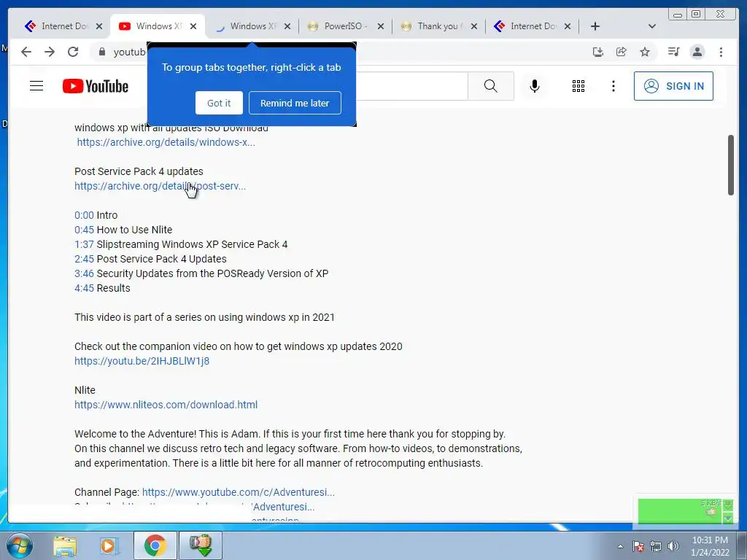Click the browser forward arrow
Screen dimensions: 747x560
50,52
